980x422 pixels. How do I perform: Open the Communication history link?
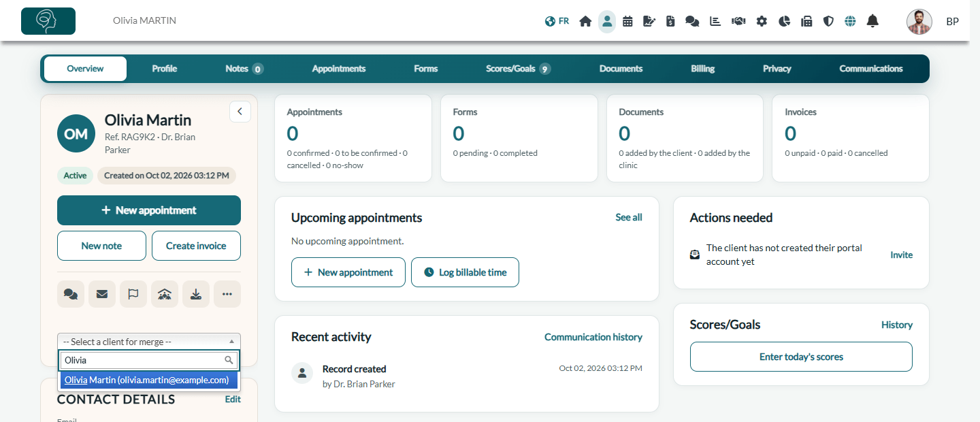[x=593, y=337]
